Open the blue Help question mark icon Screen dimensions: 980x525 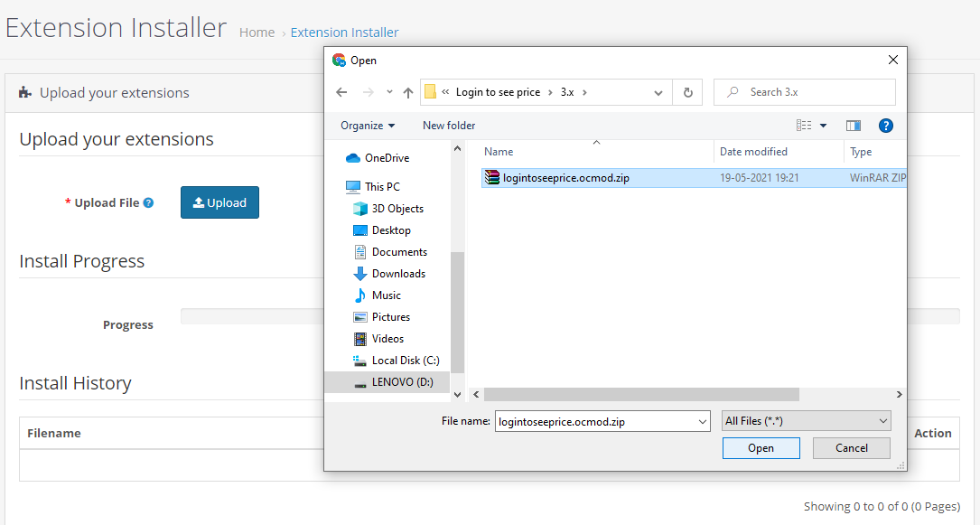pos(885,125)
